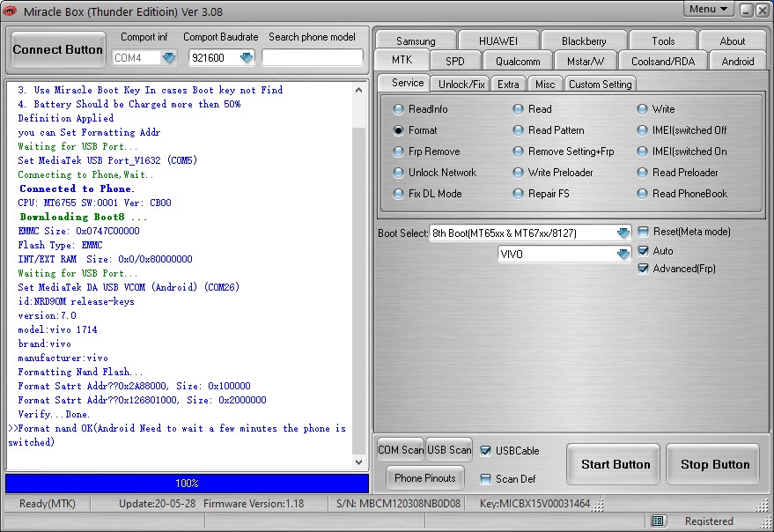Click the S/N: MBCM120308NB0D08 status entry

pos(398,503)
